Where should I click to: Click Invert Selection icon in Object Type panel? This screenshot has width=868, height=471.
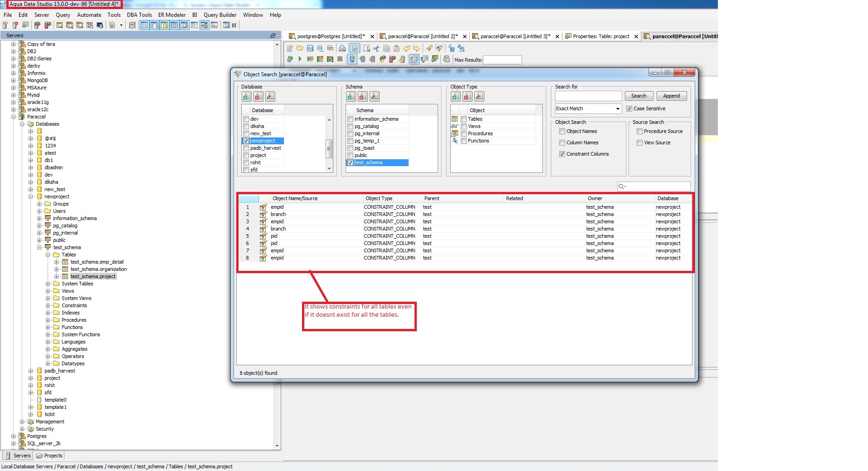click(x=479, y=96)
